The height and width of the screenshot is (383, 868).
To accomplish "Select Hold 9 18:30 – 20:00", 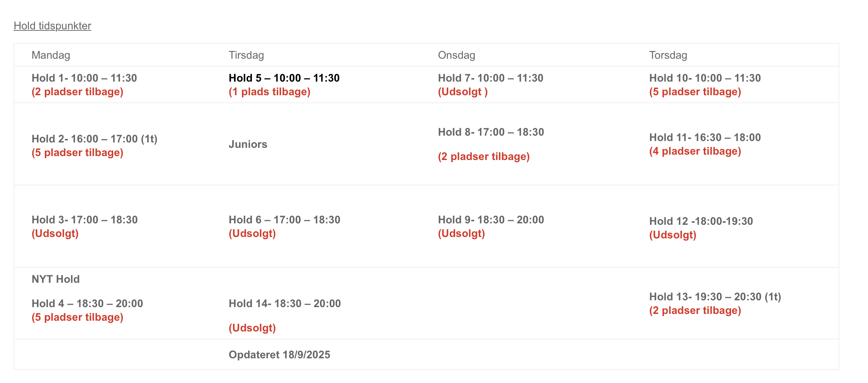I will click(x=491, y=220).
